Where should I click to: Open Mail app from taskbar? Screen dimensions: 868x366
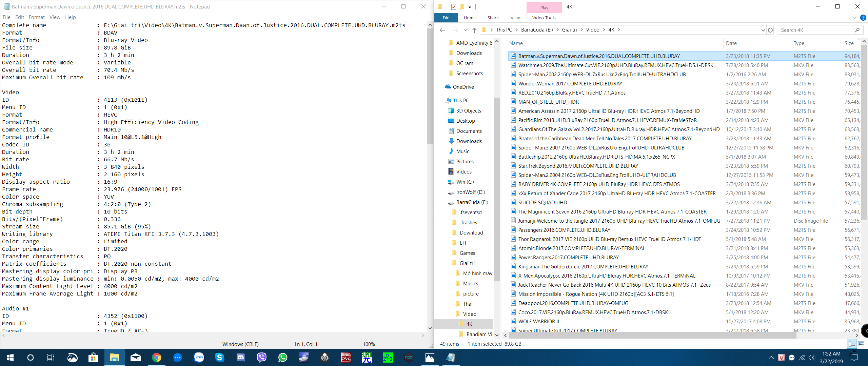[135, 358]
